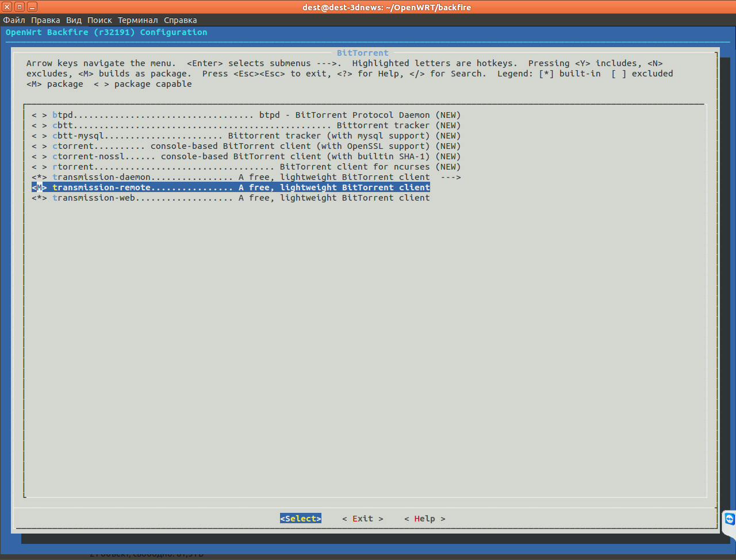Screen dimensions: 736x560
Task: Click the ctorrent-nossl package name
Action: pyautogui.click(x=89, y=156)
